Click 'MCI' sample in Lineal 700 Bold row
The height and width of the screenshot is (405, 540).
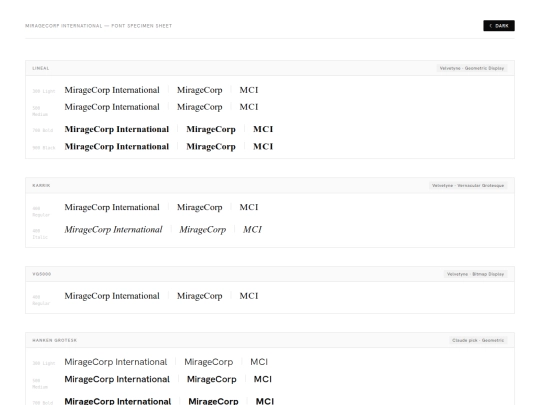pyautogui.click(x=263, y=129)
